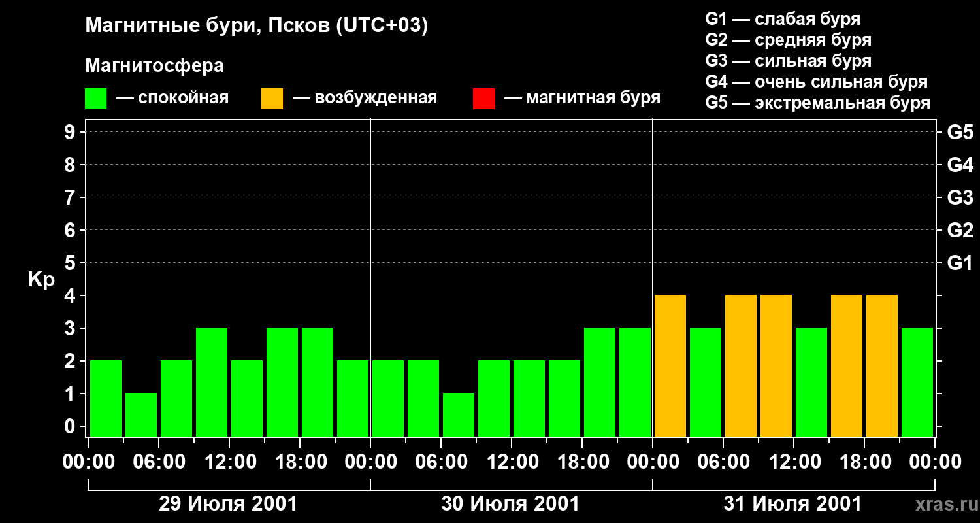The width and height of the screenshot is (980, 523).
Task: Click the 'G5' label on right axis
Action: tap(960, 132)
